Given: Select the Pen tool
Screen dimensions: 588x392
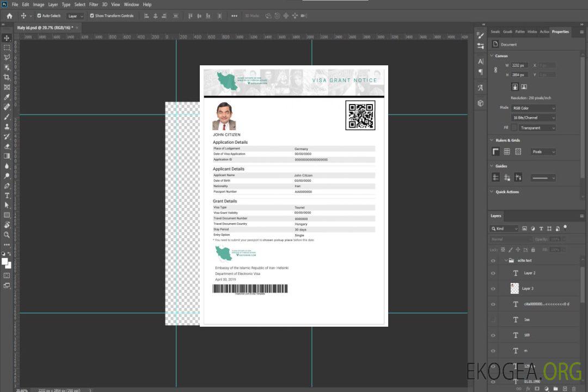Looking at the screenshot, I should coord(7,186).
